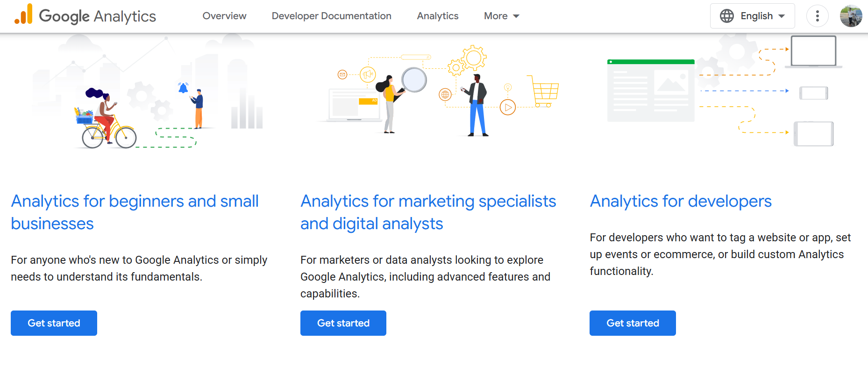This screenshot has width=868, height=390.
Task: Expand the More menu chevron arrow
Action: point(516,16)
